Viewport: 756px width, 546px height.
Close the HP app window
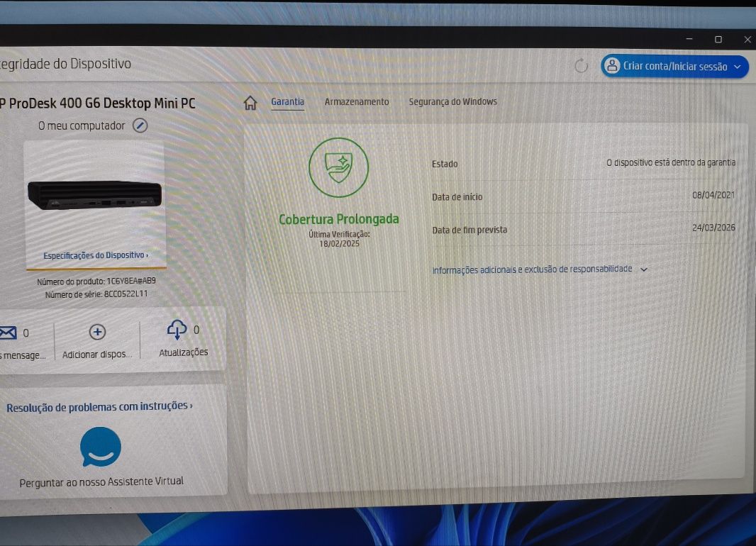[747, 40]
